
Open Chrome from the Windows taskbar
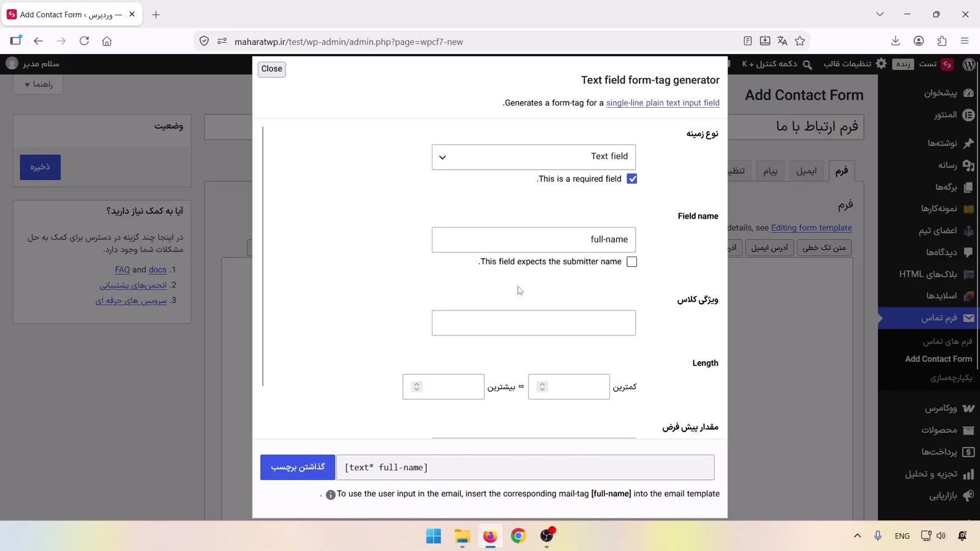pos(518,536)
